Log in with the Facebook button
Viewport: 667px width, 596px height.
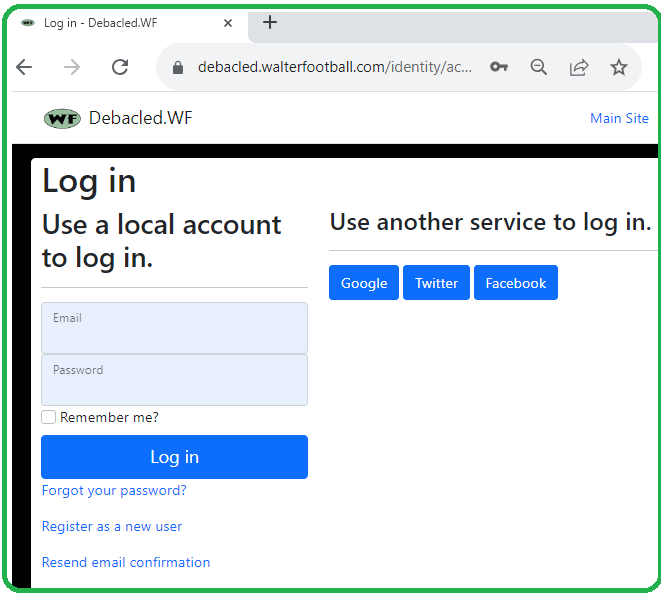(516, 283)
